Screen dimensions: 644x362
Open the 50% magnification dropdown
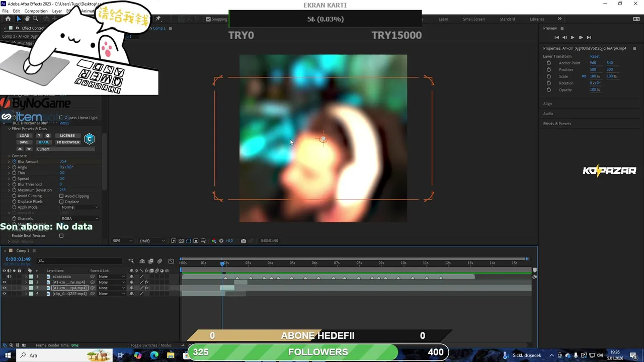pyautogui.click(x=122, y=241)
